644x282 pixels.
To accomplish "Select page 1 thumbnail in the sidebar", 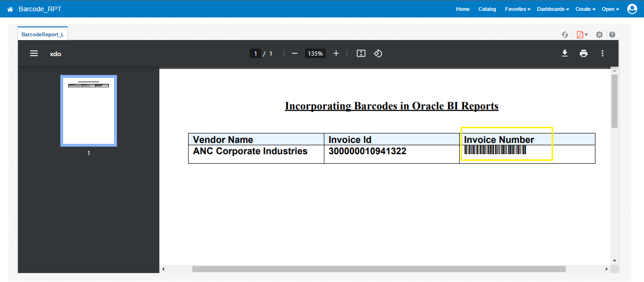I will click(88, 110).
